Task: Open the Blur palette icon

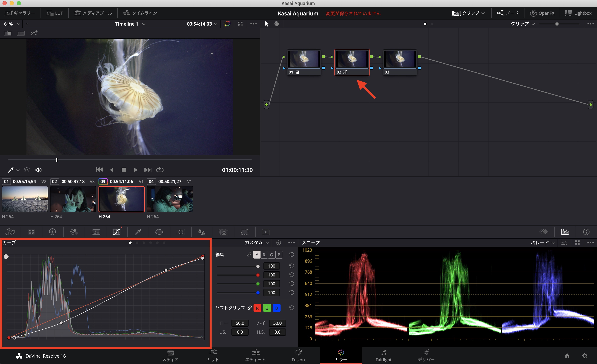Action: [202, 232]
